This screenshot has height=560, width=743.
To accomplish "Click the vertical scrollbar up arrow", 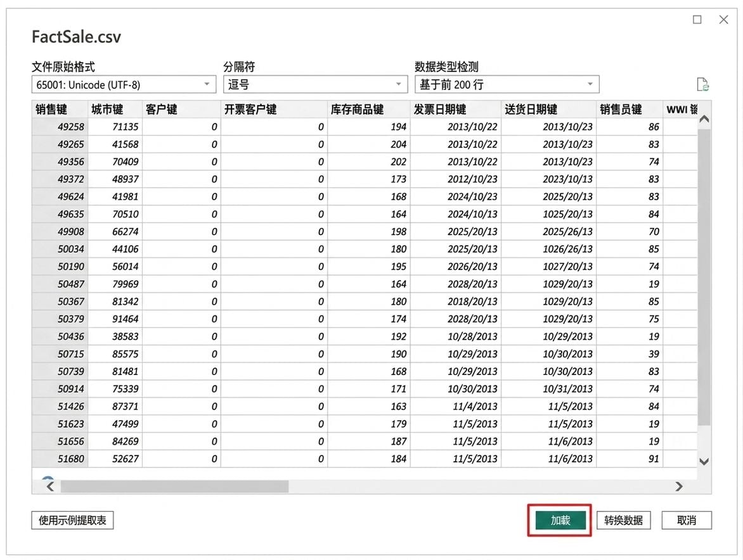I will pyautogui.click(x=704, y=119).
